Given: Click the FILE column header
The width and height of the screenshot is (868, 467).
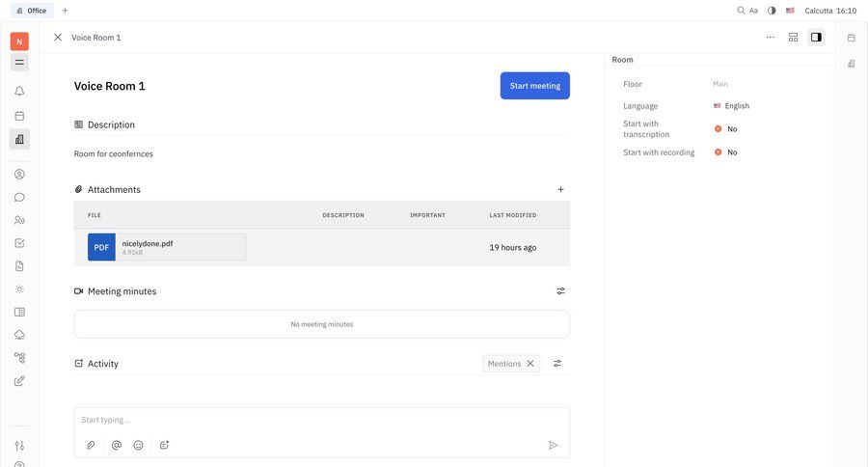Looking at the screenshot, I should click(95, 215).
